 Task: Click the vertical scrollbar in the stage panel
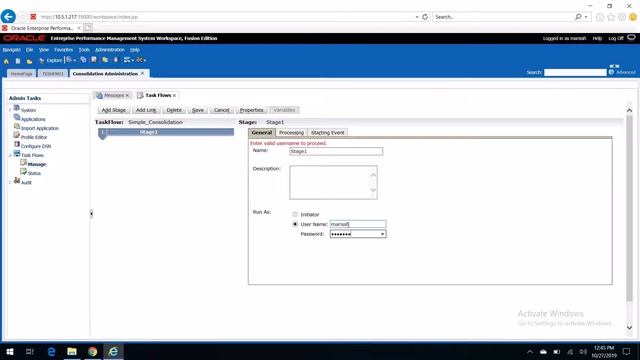point(629,208)
